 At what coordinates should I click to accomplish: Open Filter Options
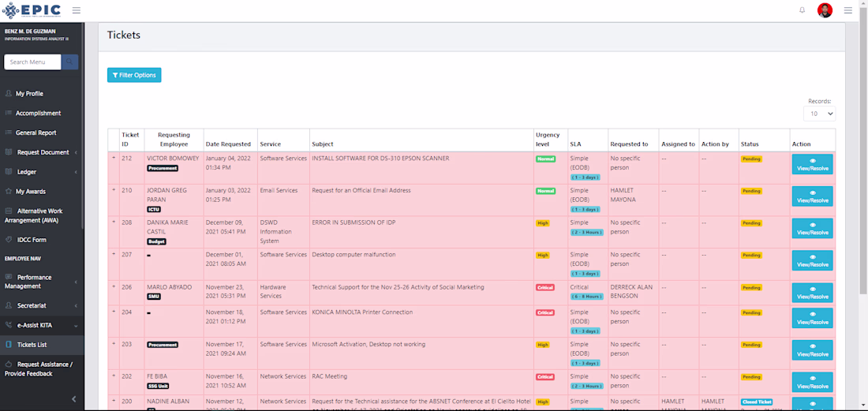tap(134, 75)
